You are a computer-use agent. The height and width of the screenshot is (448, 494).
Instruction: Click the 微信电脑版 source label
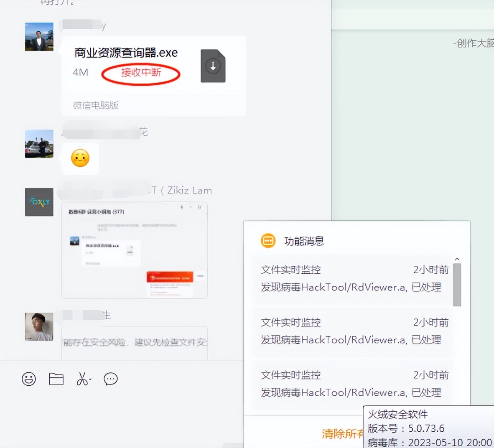(x=95, y=105)
